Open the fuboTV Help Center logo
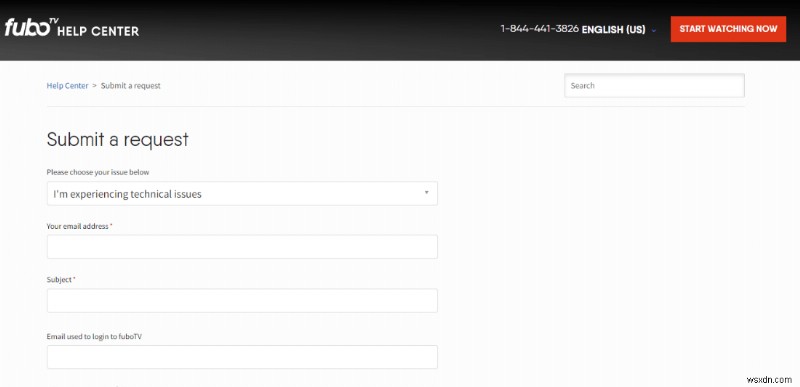The height and width of the screenshot is (387, 800). tap(71, 28)
